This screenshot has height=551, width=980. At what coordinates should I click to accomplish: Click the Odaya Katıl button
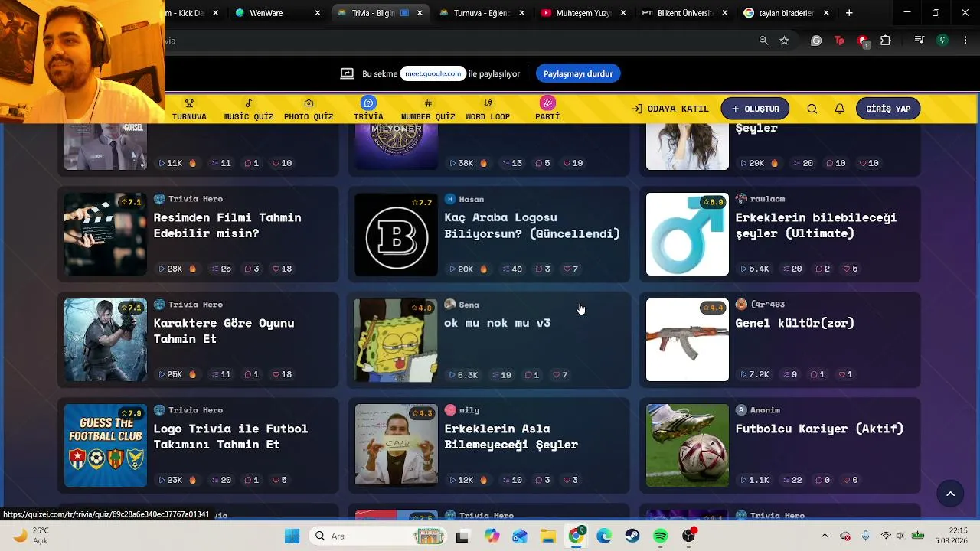671,109
